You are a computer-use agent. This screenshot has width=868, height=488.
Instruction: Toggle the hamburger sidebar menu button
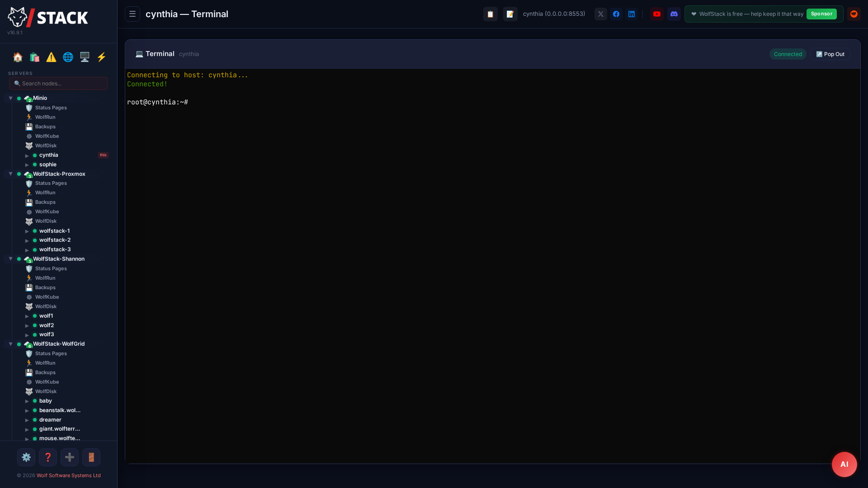pos(132,14)
